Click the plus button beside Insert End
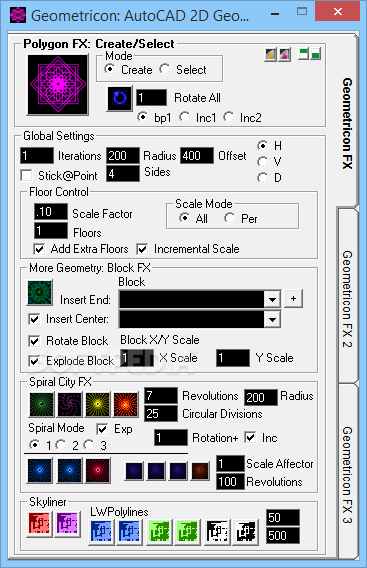The height and width of the screenshot is (568, 367). click(x=293, y=298)
